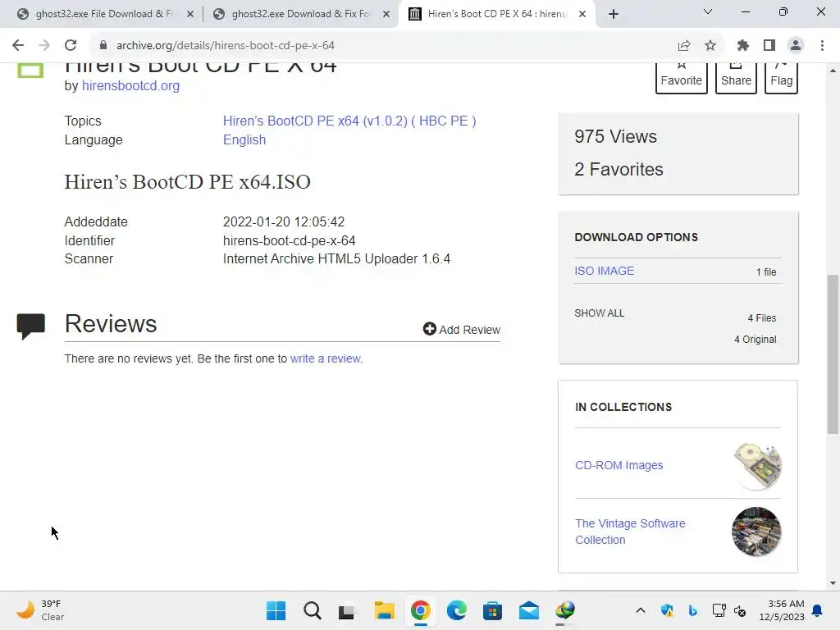
Task: Click the forward navigation arrow
Action: coord(44,46)
